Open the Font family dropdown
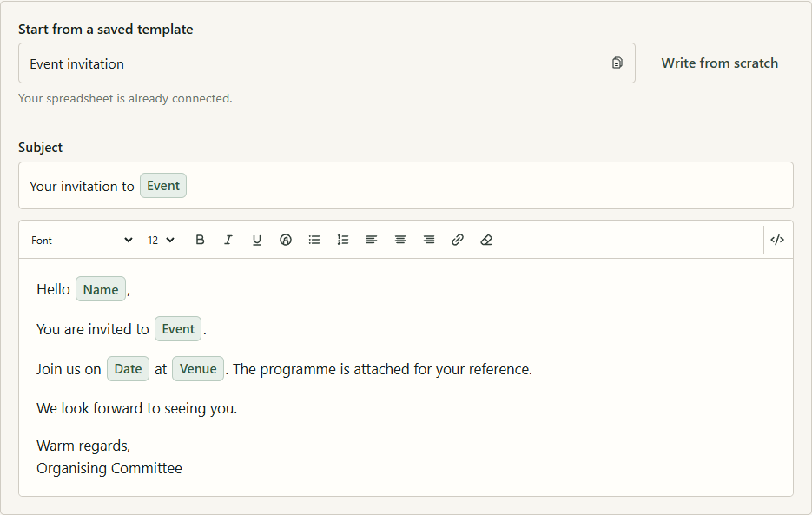The height and width of the screenshot is (515, 812). tap(82, 240)
